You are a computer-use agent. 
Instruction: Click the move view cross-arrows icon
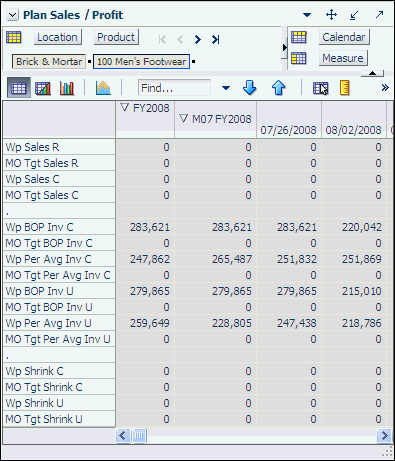(x=331, y=15)
